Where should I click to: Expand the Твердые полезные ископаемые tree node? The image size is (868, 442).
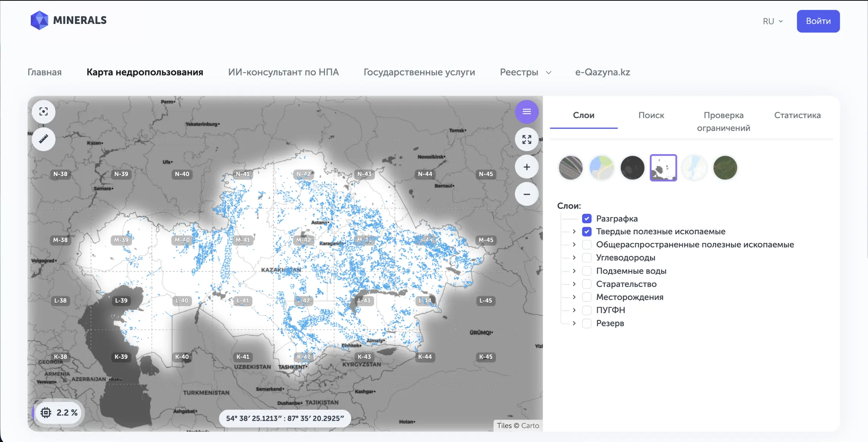[x=574, y=231]
